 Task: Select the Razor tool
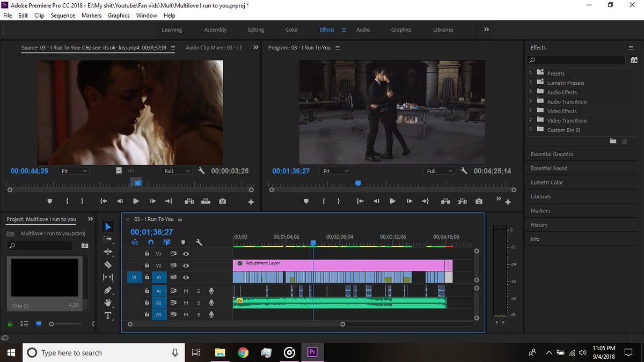pos(108,264)
